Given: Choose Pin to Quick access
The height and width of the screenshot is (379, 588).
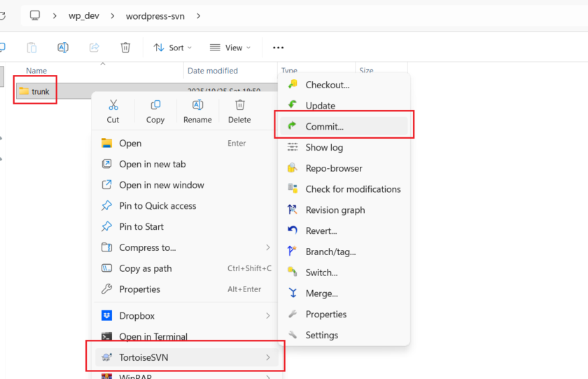Looking at the screenshot, I should (x=186, y=206).
